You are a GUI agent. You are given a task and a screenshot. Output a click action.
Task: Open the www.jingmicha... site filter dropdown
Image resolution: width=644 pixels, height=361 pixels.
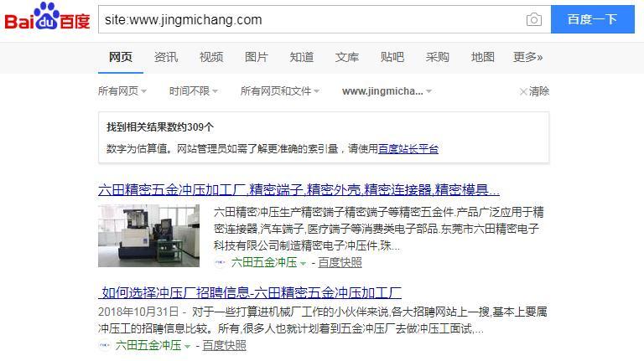click(387, 91)
